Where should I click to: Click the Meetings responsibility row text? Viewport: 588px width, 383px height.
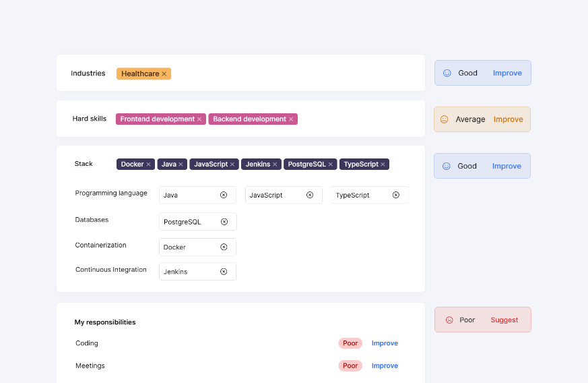tap(90, 365)
